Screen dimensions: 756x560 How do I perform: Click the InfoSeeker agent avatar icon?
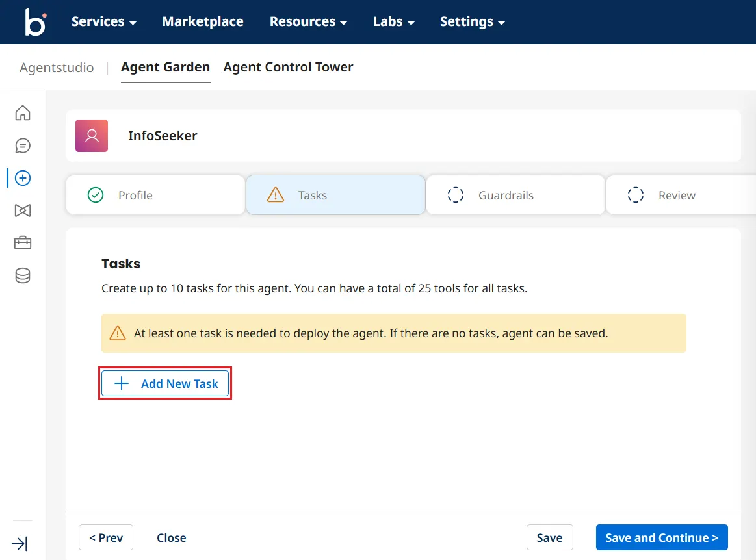[x=92, y=136]
